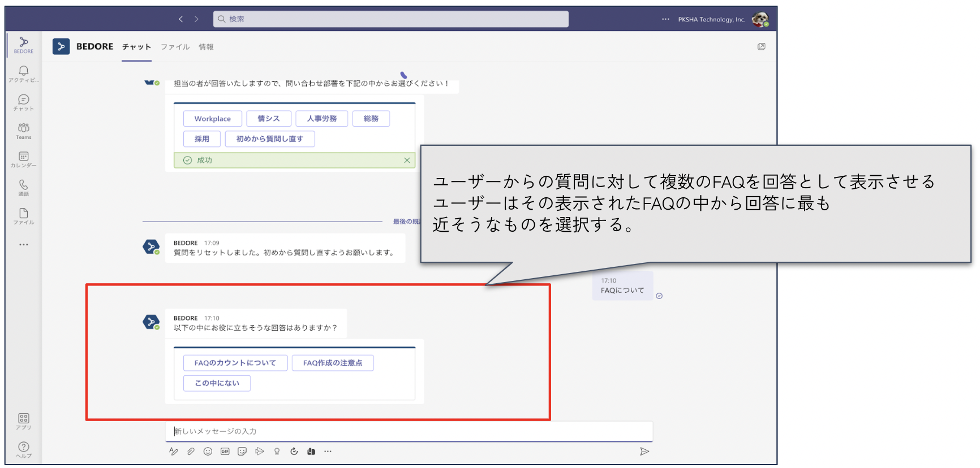Choose the 総務 department button
This screenshot has width=980, height=468.
[371, 119]
